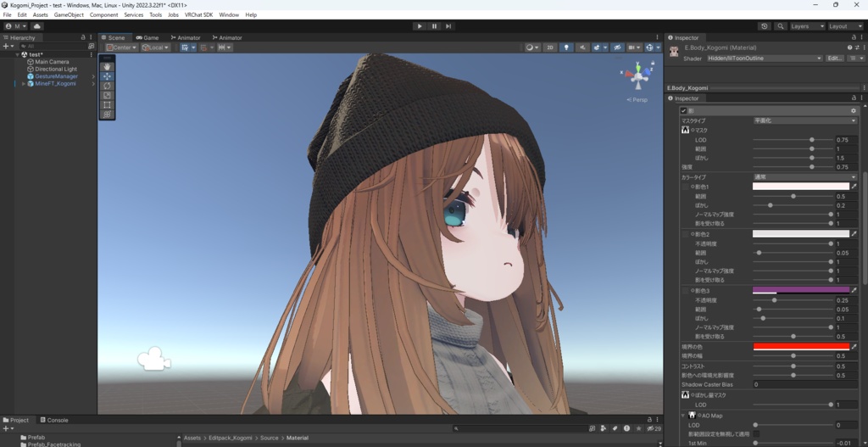
Task: Select Directional Light in Hierarchy
Action: click(56, 70)
